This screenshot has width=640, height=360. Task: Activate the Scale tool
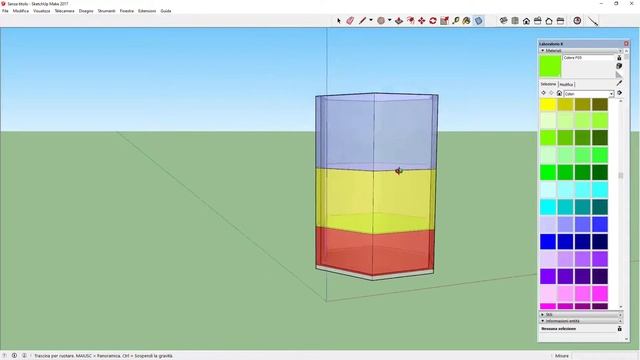[444, 20]
